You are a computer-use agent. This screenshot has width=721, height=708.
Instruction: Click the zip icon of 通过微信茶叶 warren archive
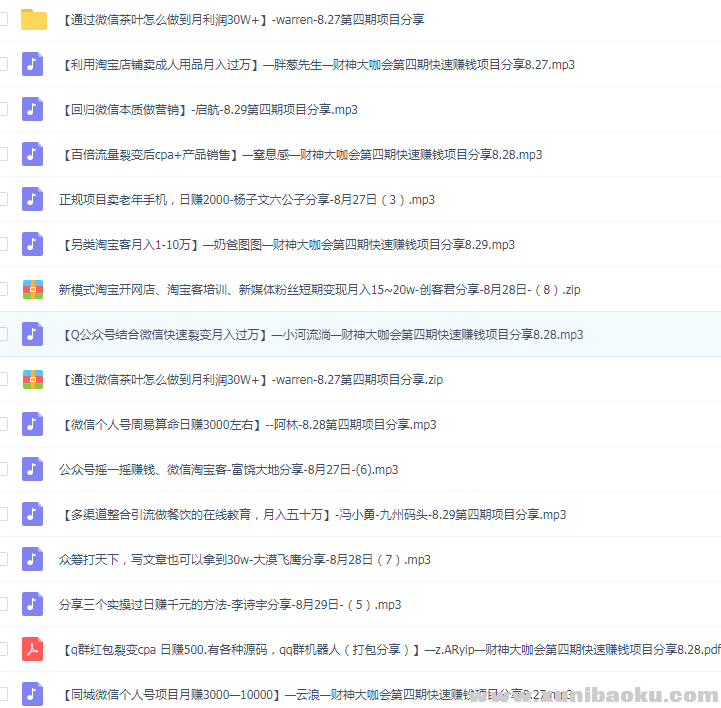click(34, 379)
